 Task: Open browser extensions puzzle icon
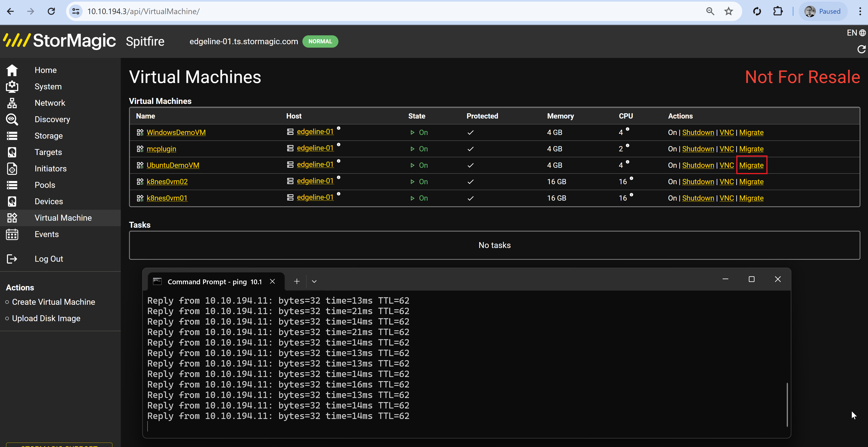click(x=778, y=11)
